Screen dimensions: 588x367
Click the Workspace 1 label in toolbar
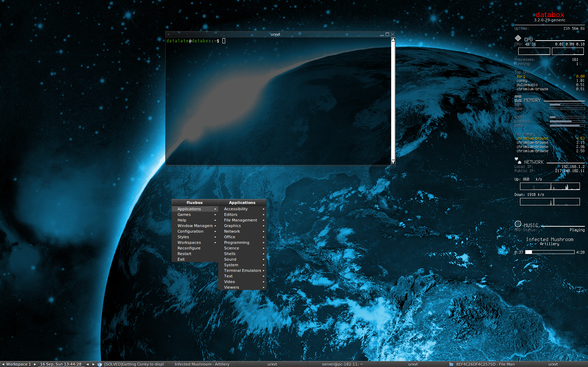pyautogui.click(x=19, y=364)
